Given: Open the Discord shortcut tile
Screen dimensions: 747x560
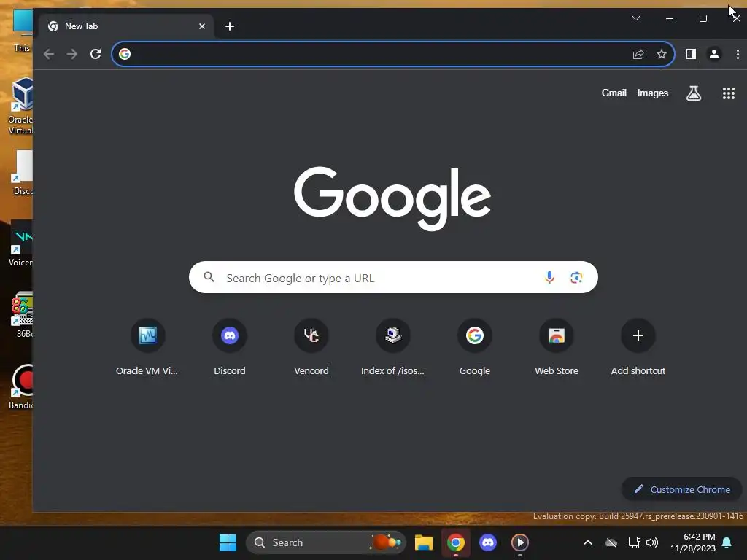Looking at the screenshot, I should [230, 348].
